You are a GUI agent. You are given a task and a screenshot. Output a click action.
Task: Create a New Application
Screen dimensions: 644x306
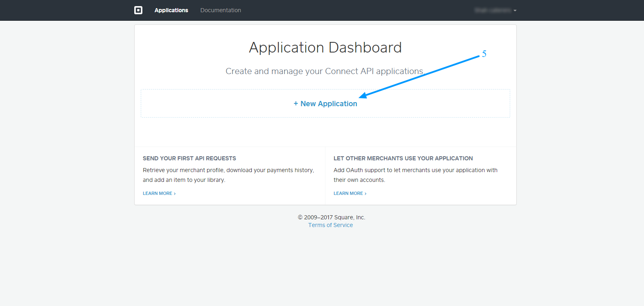(x=329, y=104)
